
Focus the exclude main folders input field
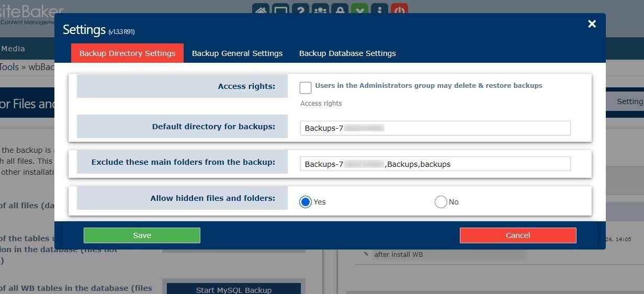[x=435, y=164]
